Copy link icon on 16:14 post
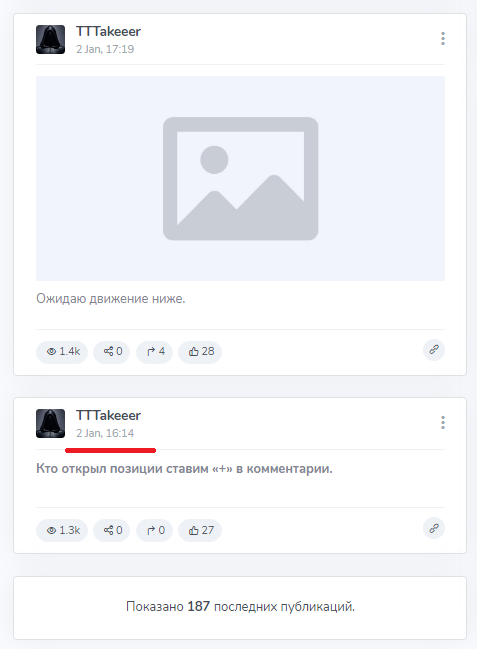The image size is (477, 649). [434, 528]
